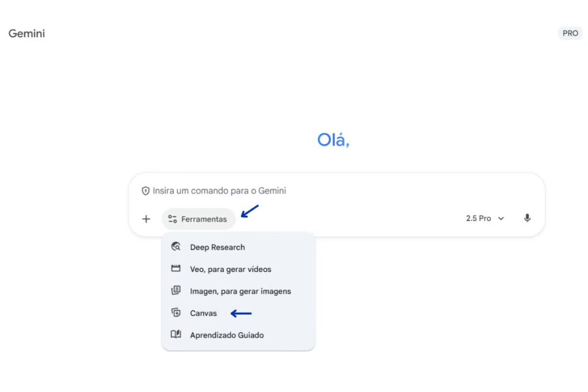588x392 pixels.
Task: Click the Imagen image-stack icon
Action: (x=177, y=290)
